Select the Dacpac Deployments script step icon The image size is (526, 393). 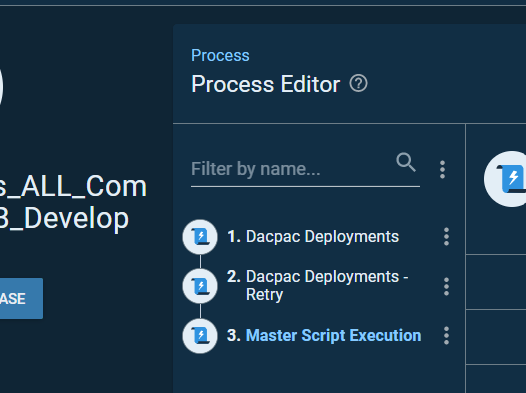point(200,237)
